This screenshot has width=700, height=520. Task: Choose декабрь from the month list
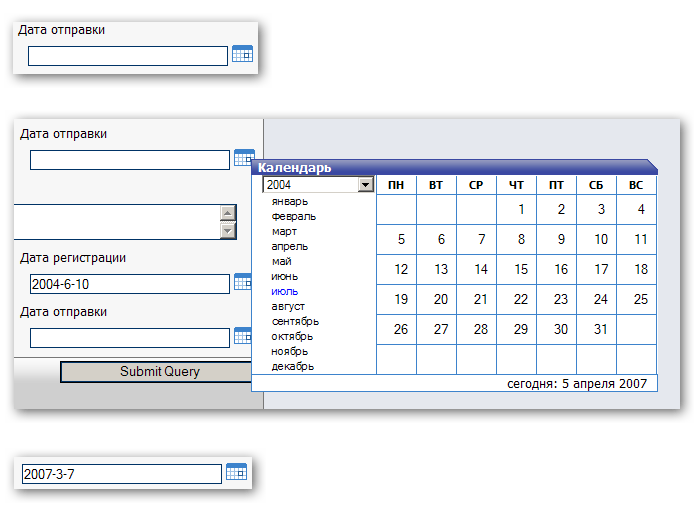pos(293,366)
